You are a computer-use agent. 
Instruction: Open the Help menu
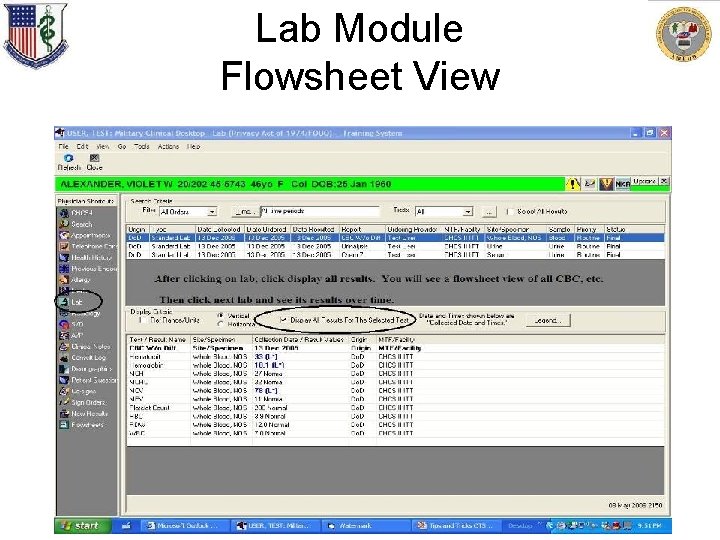(193, 146)
